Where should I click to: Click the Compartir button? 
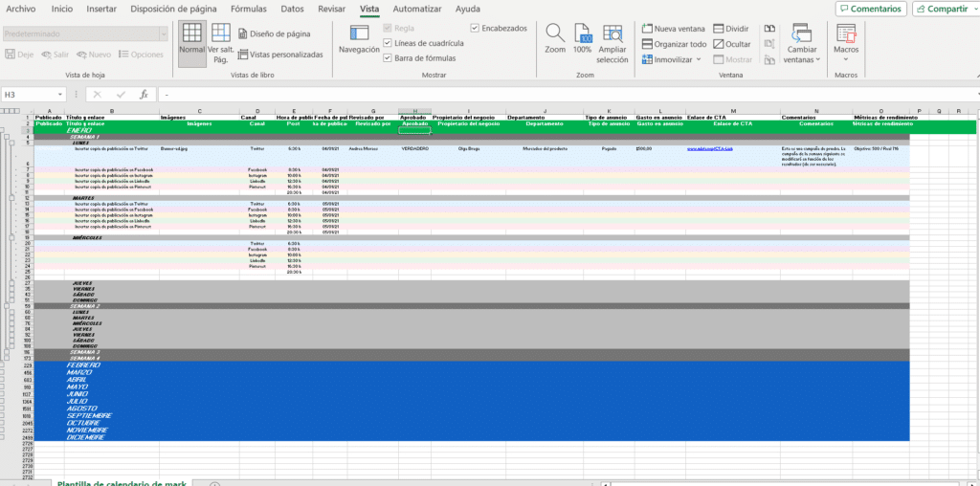click(946, 9)
